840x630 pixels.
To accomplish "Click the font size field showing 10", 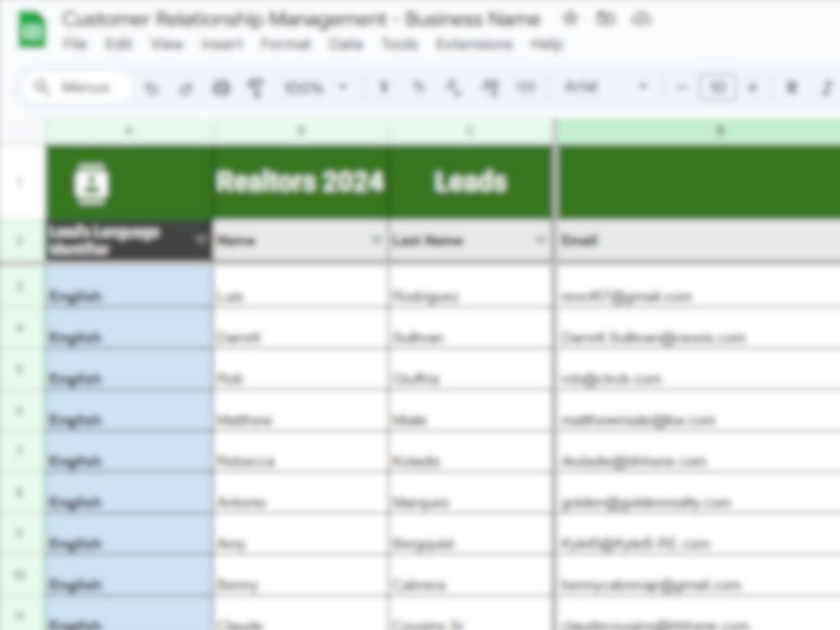I will pos(717,87).
